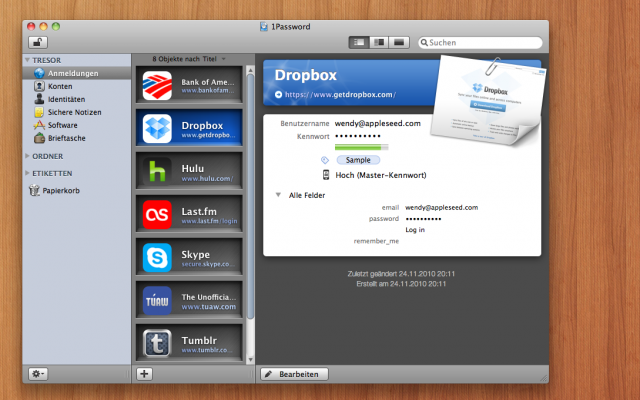Click the Bearbeiten edit button

click(x=295, y=374)
